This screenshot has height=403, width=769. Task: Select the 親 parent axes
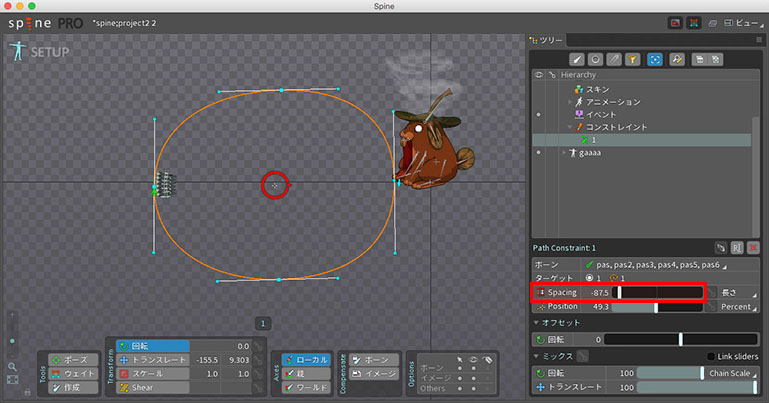tap(306, 374)
